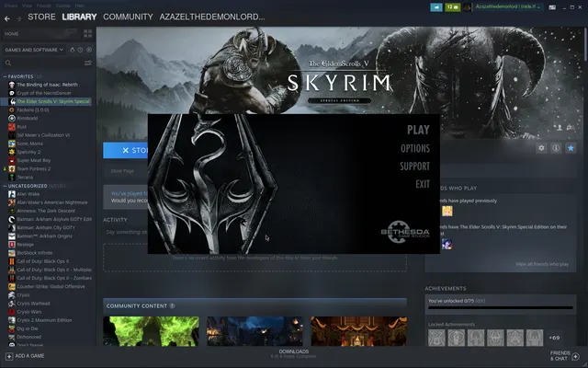Open FRIENDS & CHAT
Image resolution: width=588 pixels, height=368 pixels.
pyautogui.click(x=565, y=356)
